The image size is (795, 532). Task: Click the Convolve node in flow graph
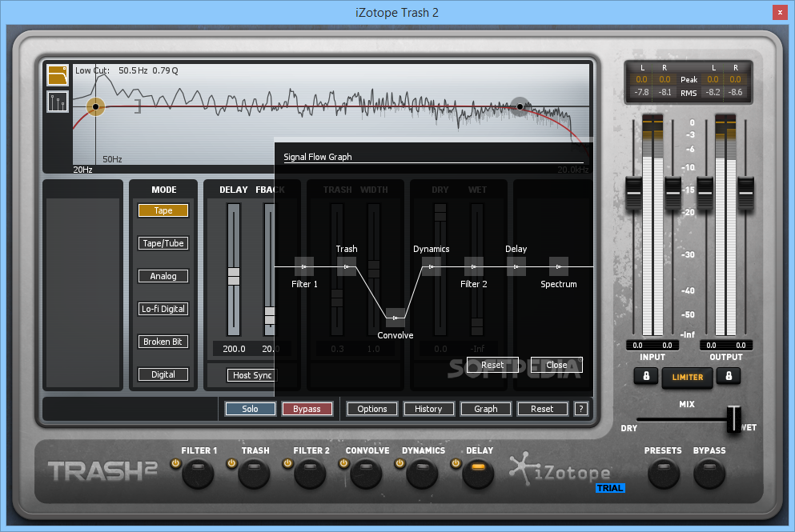[395, 318]
